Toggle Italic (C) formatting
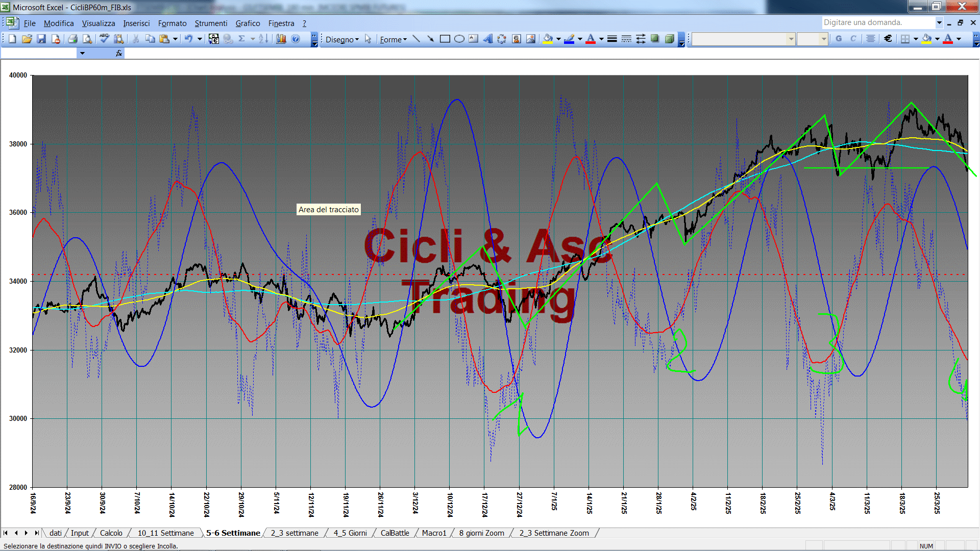This screenshot has height=551, width=980. pos(853,39)
